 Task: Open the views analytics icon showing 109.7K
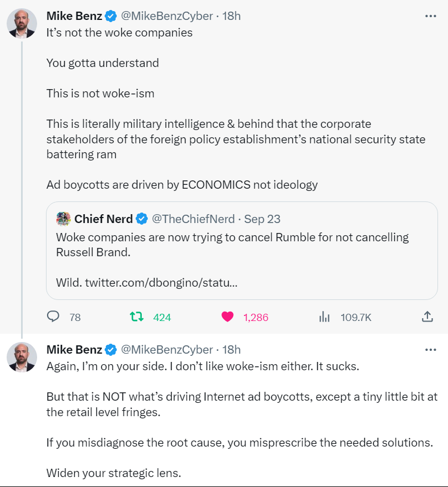point(325,317)
